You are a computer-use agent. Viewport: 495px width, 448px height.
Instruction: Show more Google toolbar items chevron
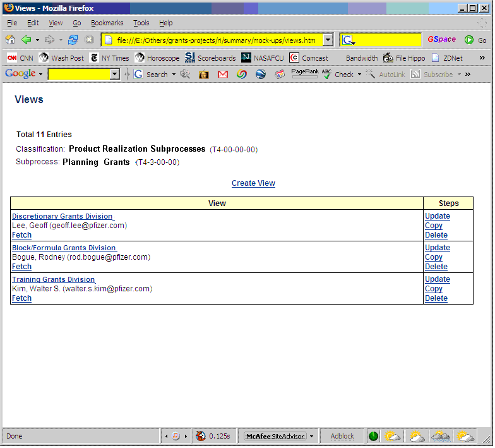(468, 75)
